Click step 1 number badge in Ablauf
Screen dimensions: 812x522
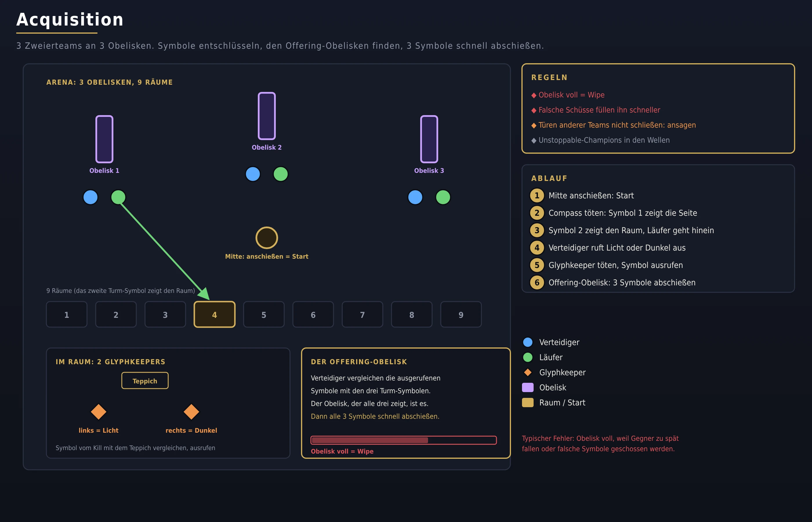point(537,195)
